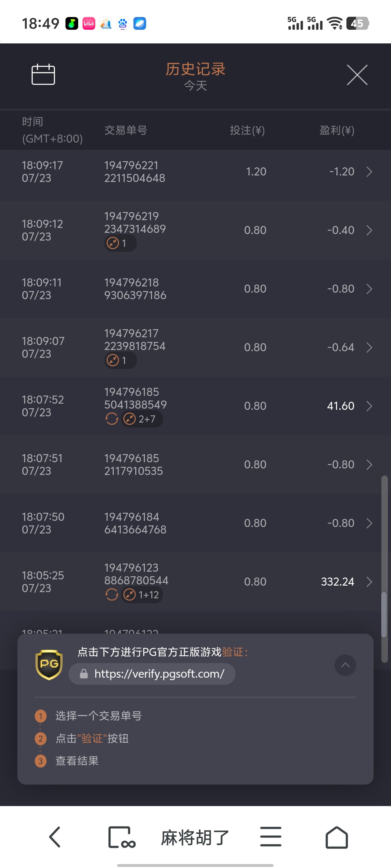Tap the free spin icon on 332.24 record
This screenshot has width=391, height=868.
pyautogui.click(x=112, y=595)
